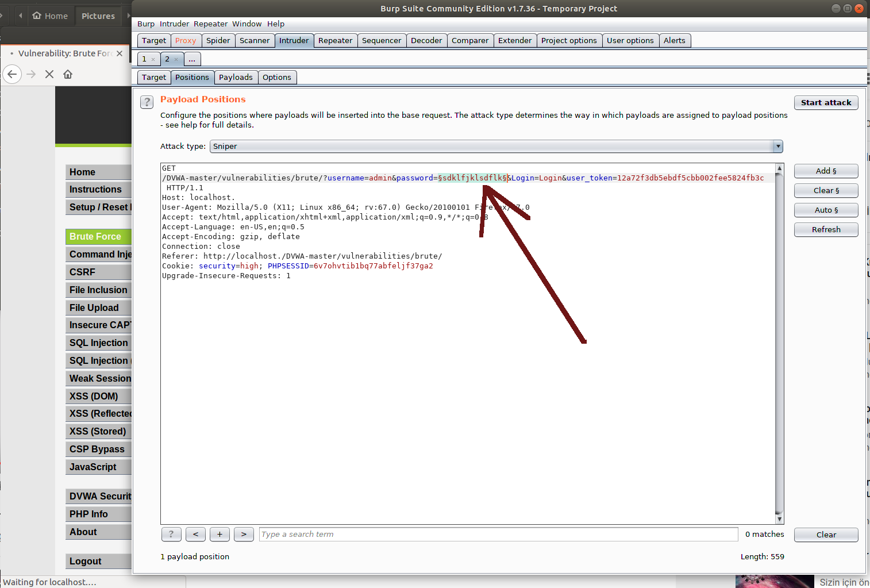This screenshot has width=870, height=588.
Task: Open the Alerts tab
Action: tap(675, 40)
